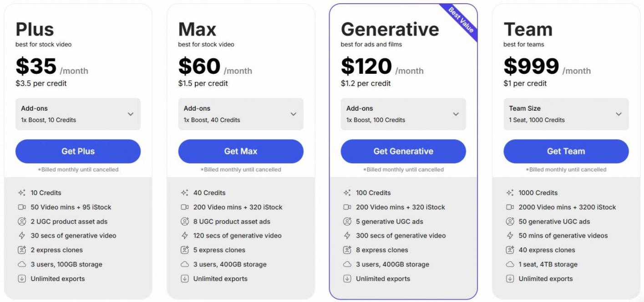Click the sparkle credits icon in Team plan
Screen dimensions: 644x302
510,193
